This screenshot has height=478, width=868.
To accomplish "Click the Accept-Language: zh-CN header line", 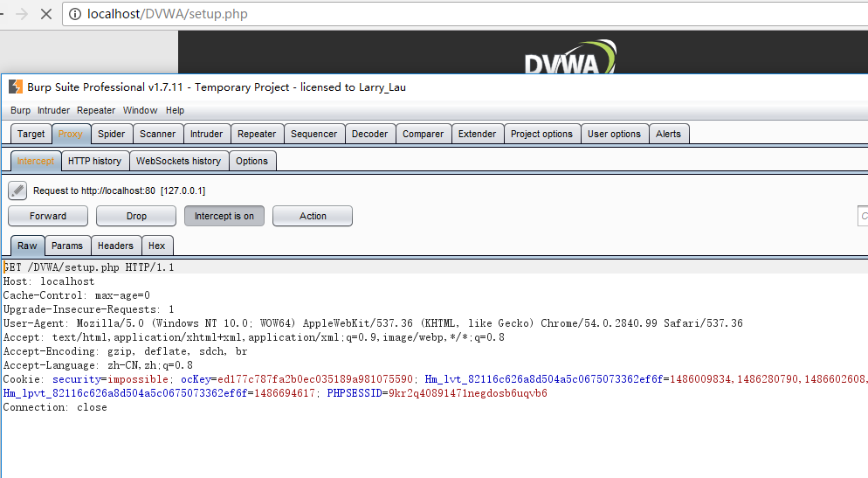I will [98, 365].
